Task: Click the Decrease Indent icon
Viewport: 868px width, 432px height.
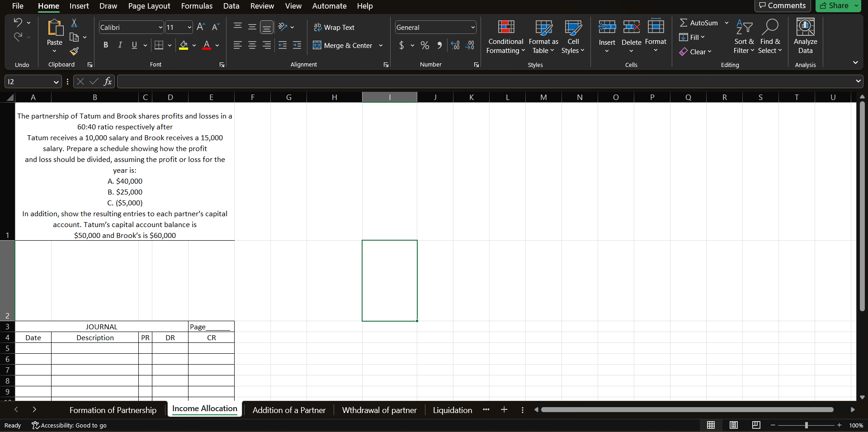Action: coord(283,45)
